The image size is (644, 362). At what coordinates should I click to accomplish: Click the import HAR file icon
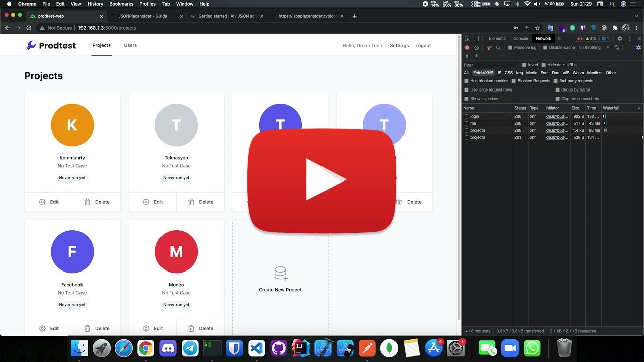click(467, 56)
